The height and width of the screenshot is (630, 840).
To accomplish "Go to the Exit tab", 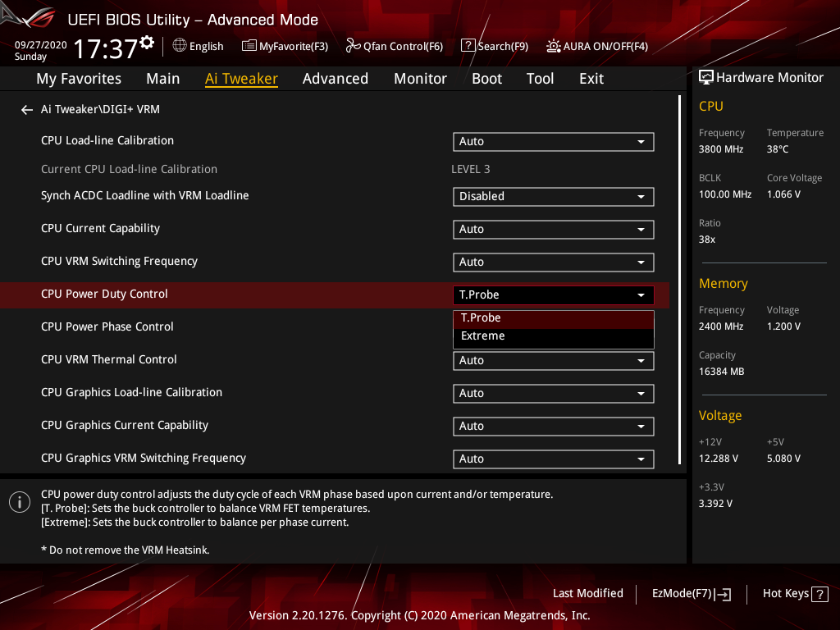I will (x=591, y=79).
